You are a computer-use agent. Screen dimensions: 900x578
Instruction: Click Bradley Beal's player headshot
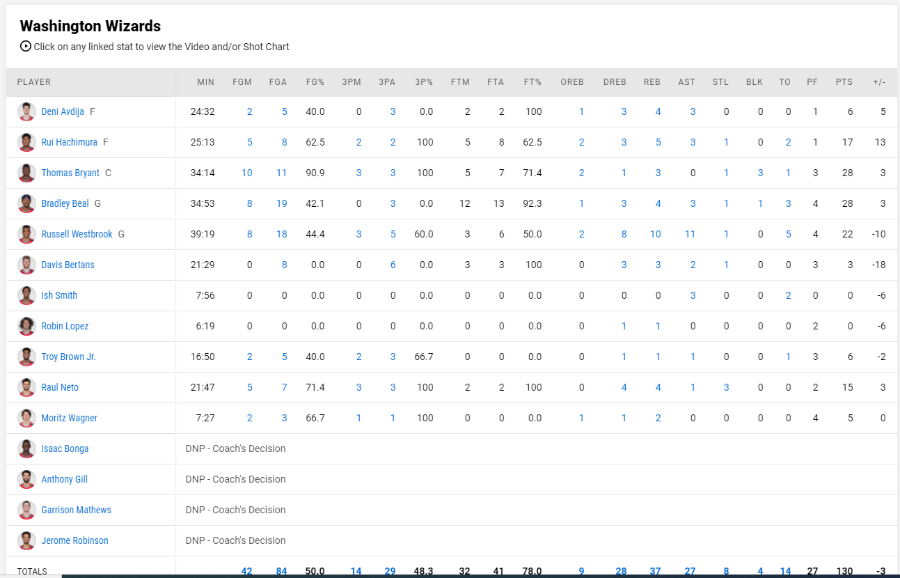(x=26, y=203)
